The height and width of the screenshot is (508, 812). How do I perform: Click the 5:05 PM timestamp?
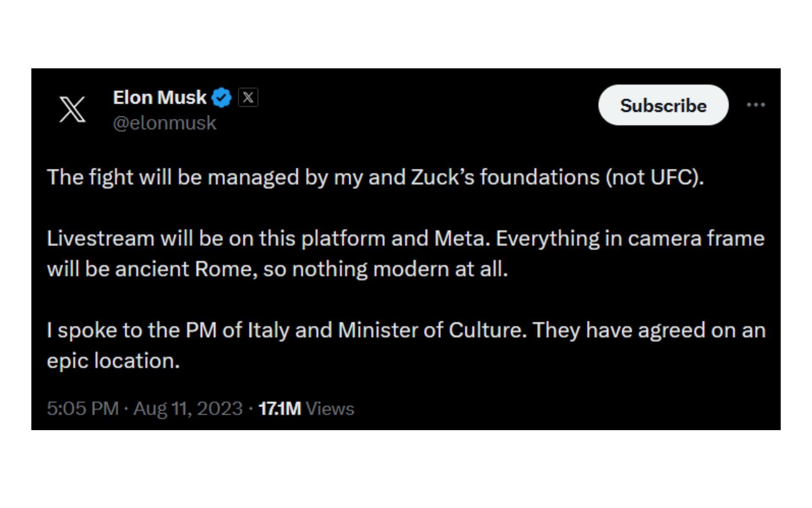pyautogui.click(x=82, y=409)
